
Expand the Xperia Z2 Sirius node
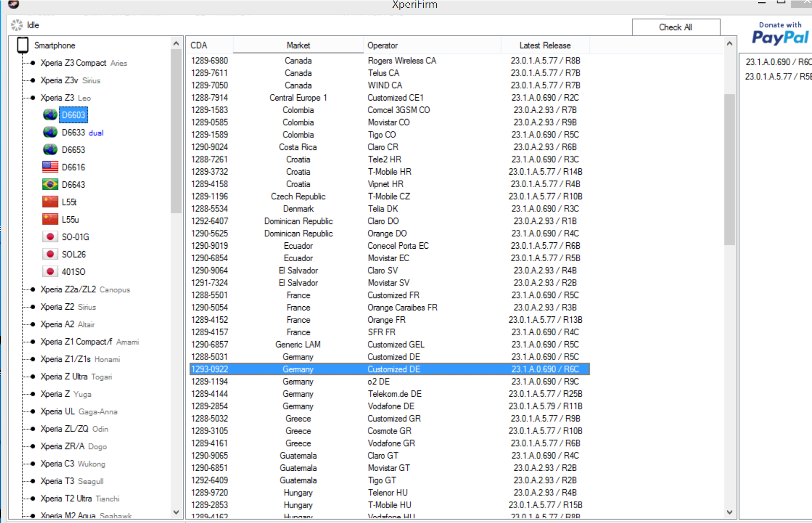coord(68,307)
